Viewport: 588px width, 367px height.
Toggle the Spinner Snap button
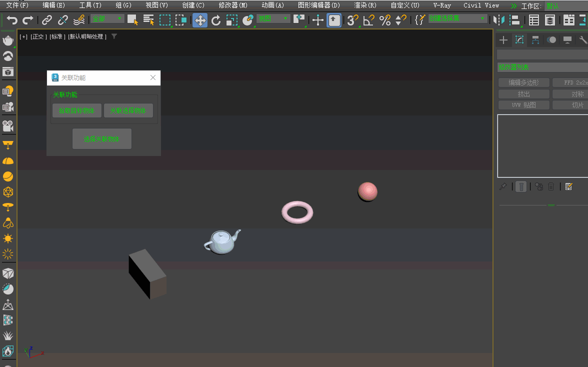pyautogui.click(x=401, y=20)
